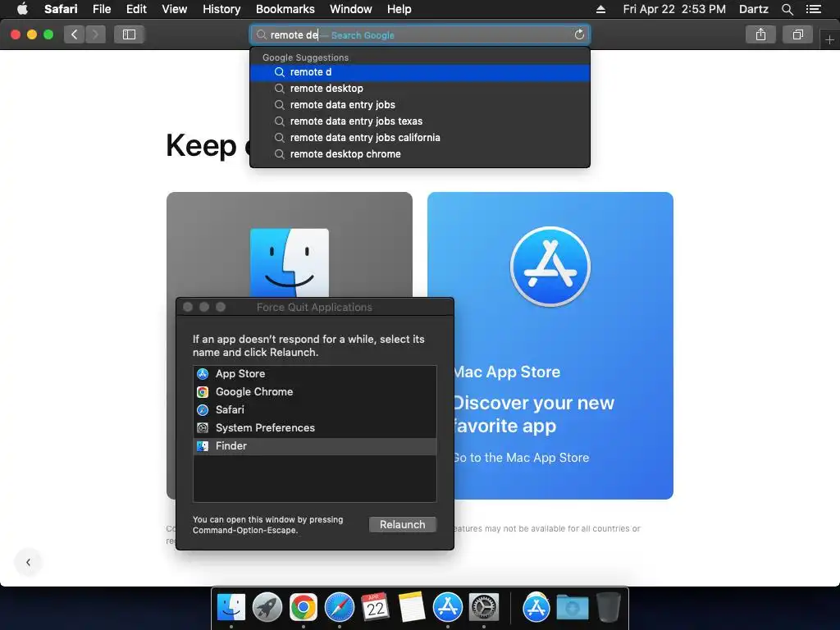
Task: Open the Window menu
Action: pos(350,9)
